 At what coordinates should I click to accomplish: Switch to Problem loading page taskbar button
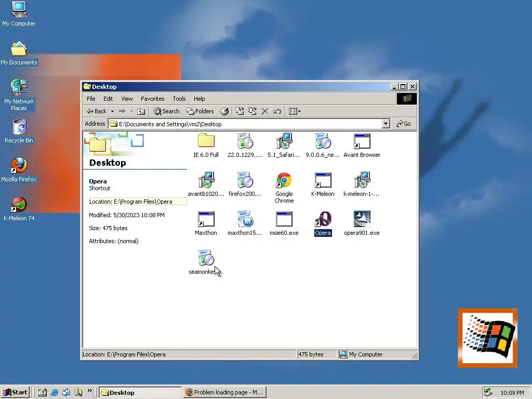point(225,392)
